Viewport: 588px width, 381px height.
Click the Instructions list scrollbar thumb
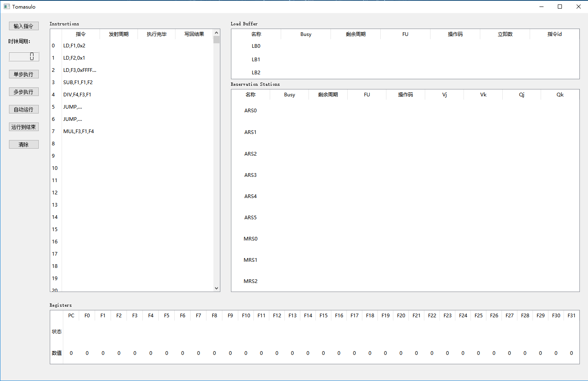click(216, 40)
